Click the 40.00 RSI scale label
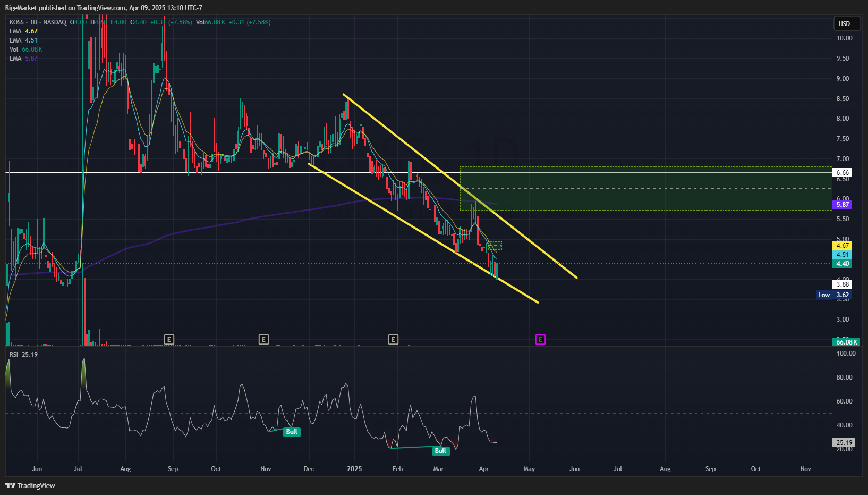The width and height of the screenshot is (868, 495). [844, 425]
